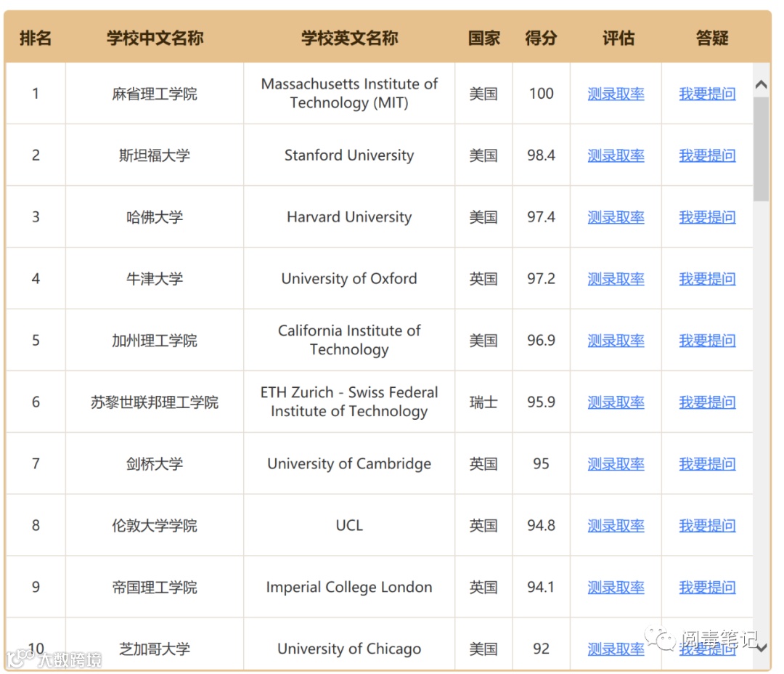Click the Harvard University English name
Viewport: 784px width, 674px height.
pos(349,216)
